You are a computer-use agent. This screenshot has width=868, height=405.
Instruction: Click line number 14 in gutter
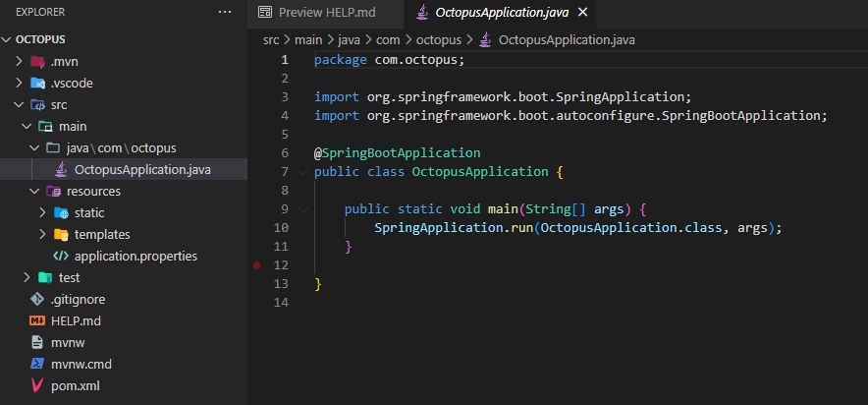pyautogui.click(x=281, y=303)
